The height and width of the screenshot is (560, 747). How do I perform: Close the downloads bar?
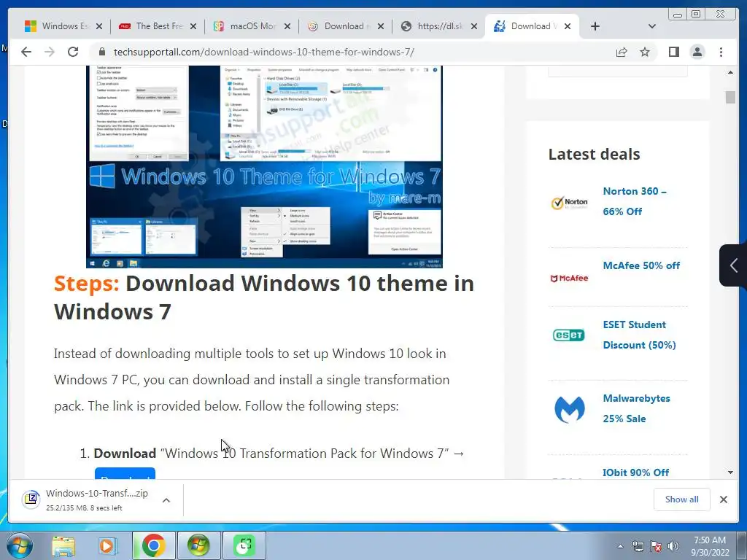pos(724,499)
